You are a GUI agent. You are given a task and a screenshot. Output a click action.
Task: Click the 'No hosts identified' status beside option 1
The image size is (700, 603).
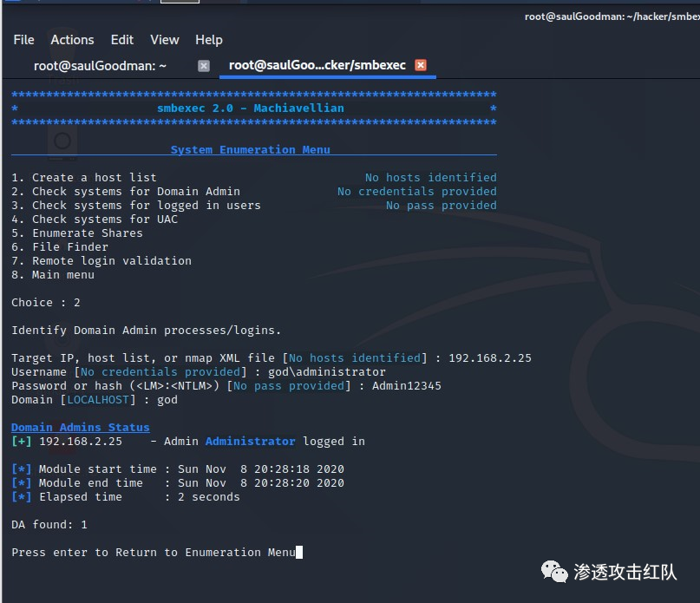(430, 178)
